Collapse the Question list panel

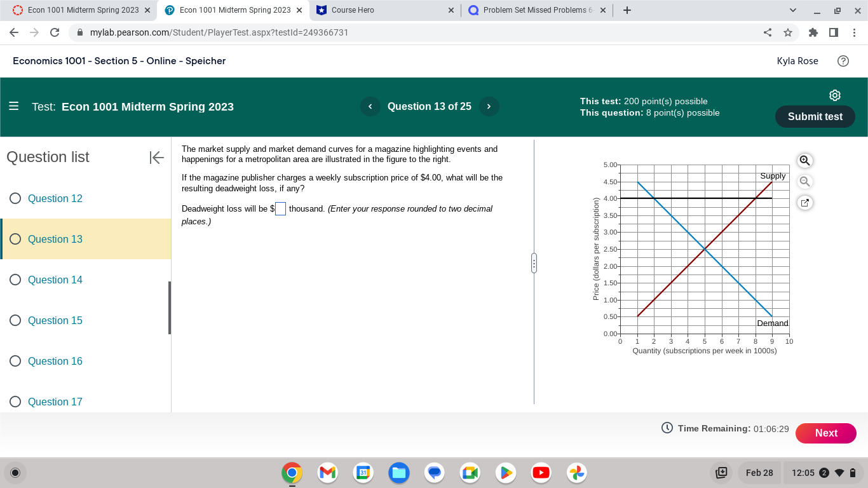click(156, 158)
